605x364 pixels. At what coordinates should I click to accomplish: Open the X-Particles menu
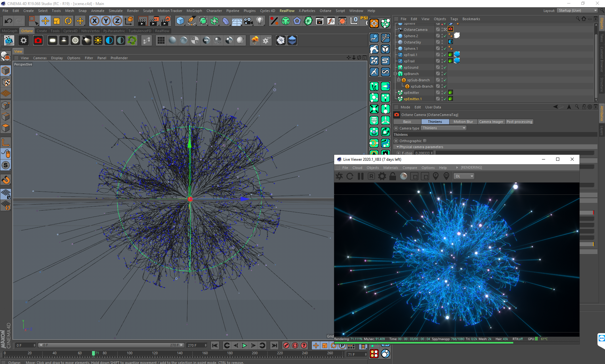pos(307,11)
